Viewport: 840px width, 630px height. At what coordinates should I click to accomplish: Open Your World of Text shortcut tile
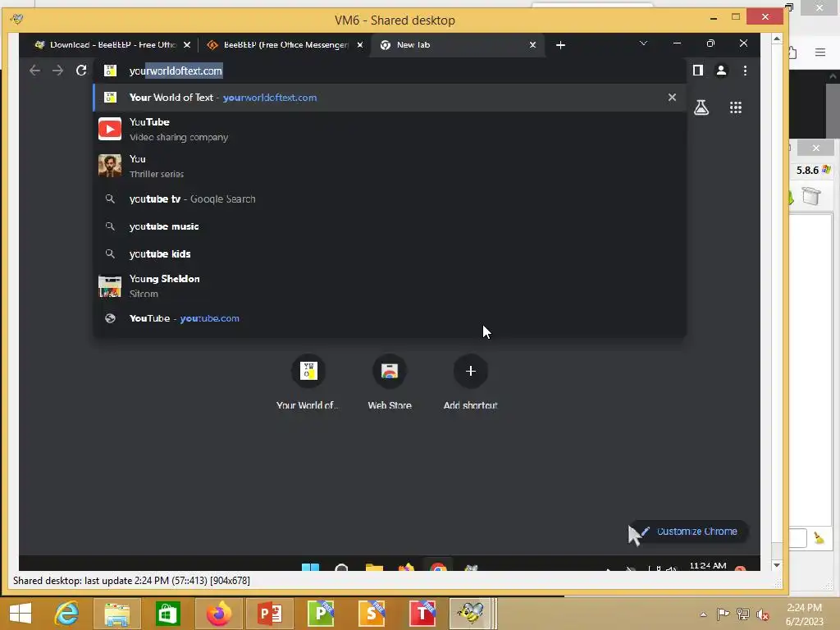pyautogui.click(x=308, y=382)
